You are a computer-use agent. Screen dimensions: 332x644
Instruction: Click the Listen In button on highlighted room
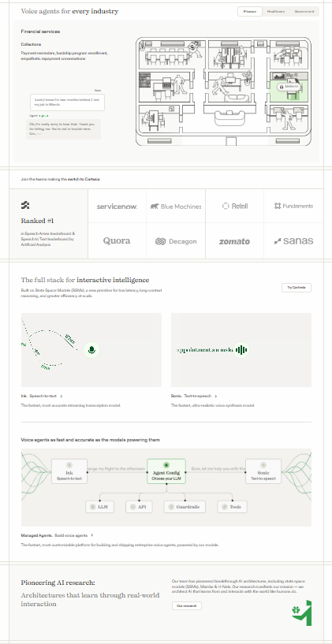[289, 87]
